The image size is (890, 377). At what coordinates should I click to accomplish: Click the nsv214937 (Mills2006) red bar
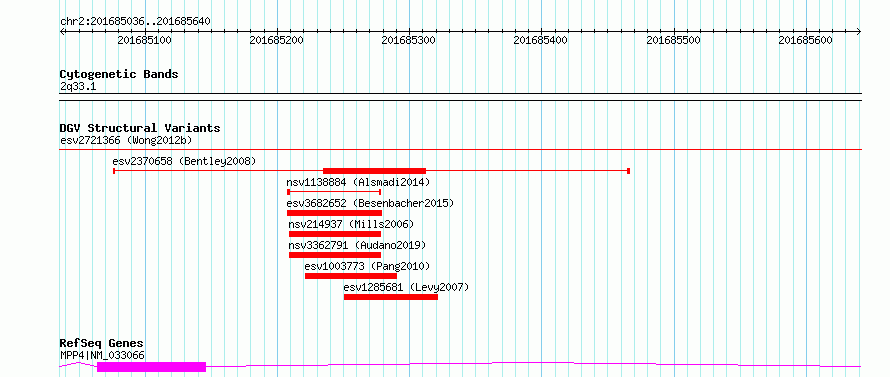[x=335, y=234]
